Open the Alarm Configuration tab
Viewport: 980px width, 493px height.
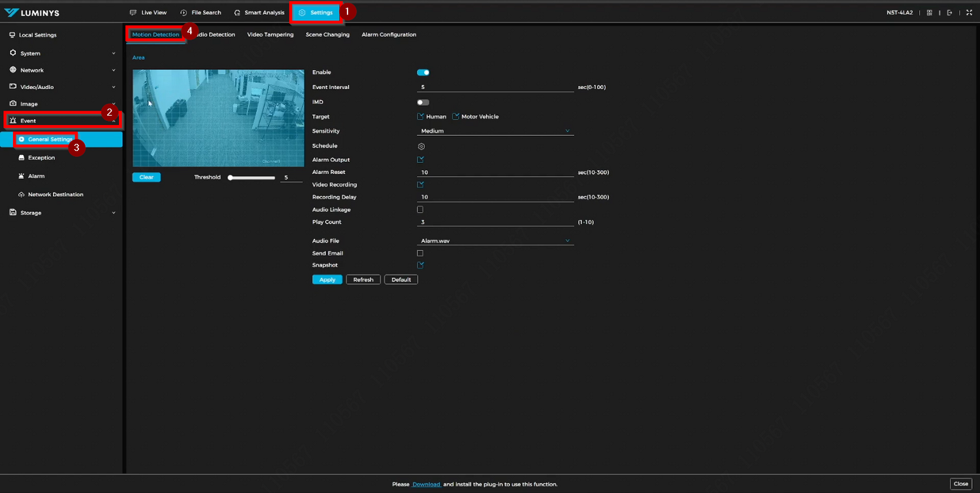tap(389, 34)
